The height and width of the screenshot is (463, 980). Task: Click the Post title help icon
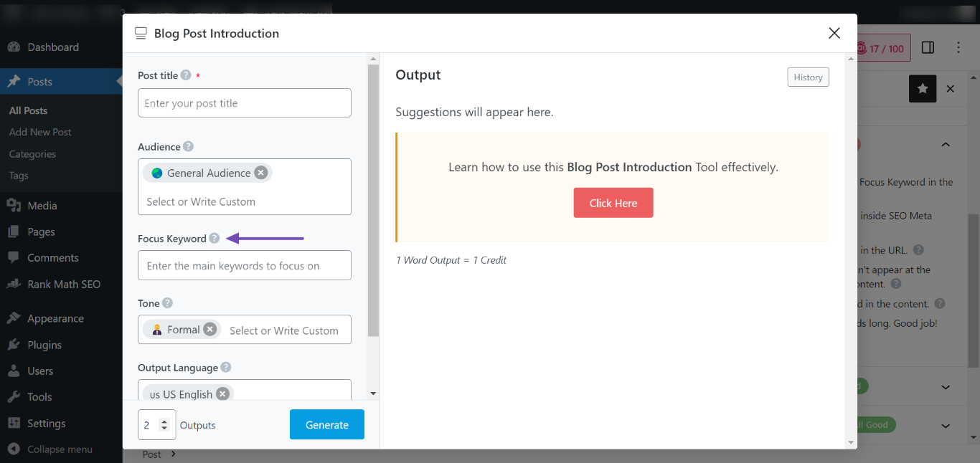click(x=186, y=75)
